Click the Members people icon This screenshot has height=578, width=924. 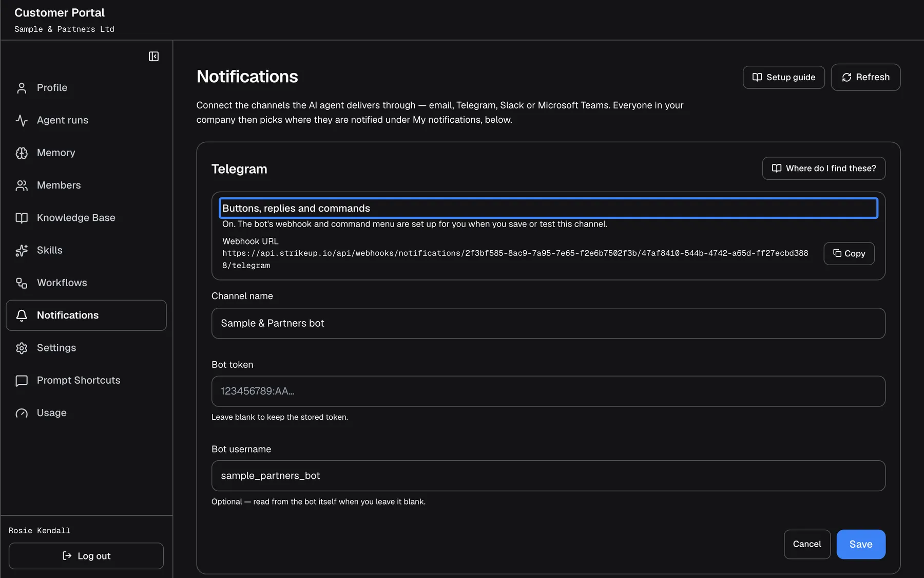22,185
